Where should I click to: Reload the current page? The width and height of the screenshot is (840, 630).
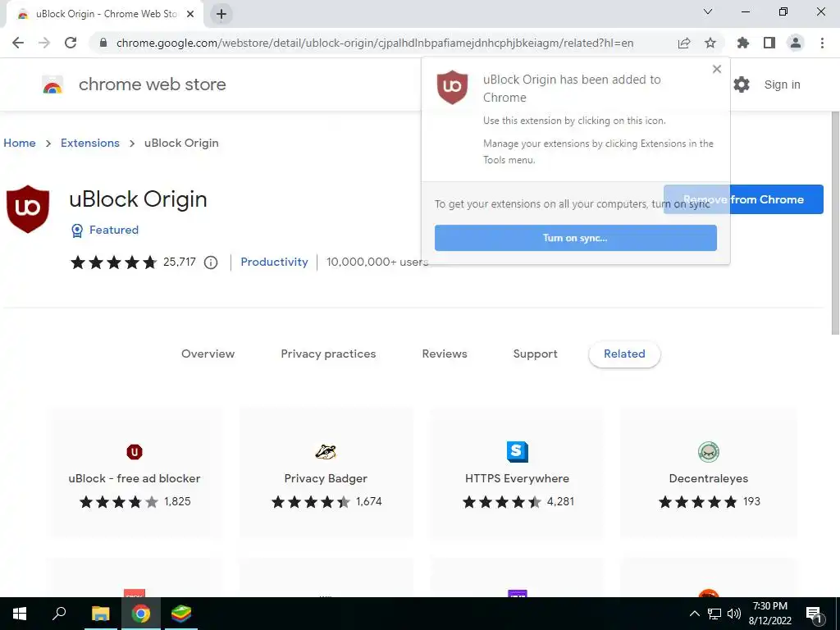point(71,43)
